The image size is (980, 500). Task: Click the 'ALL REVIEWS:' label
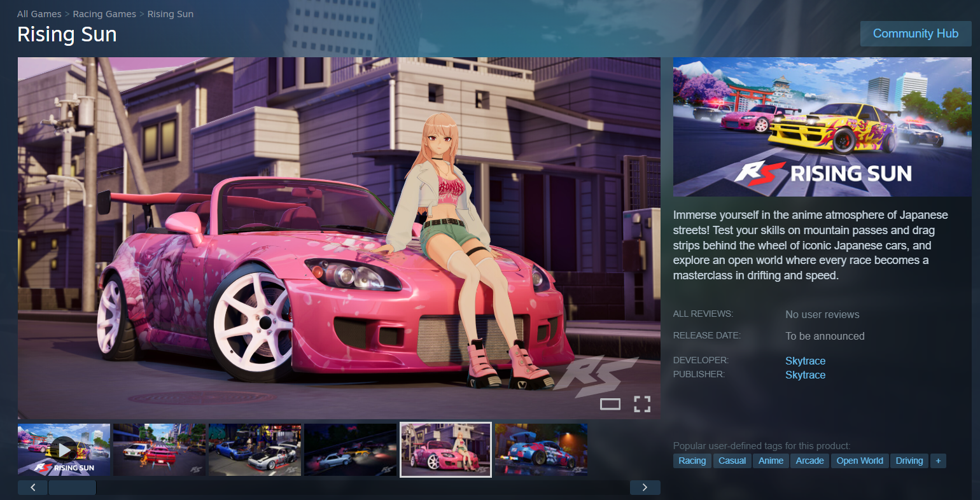pyautogui.click(x=703, y=314)
